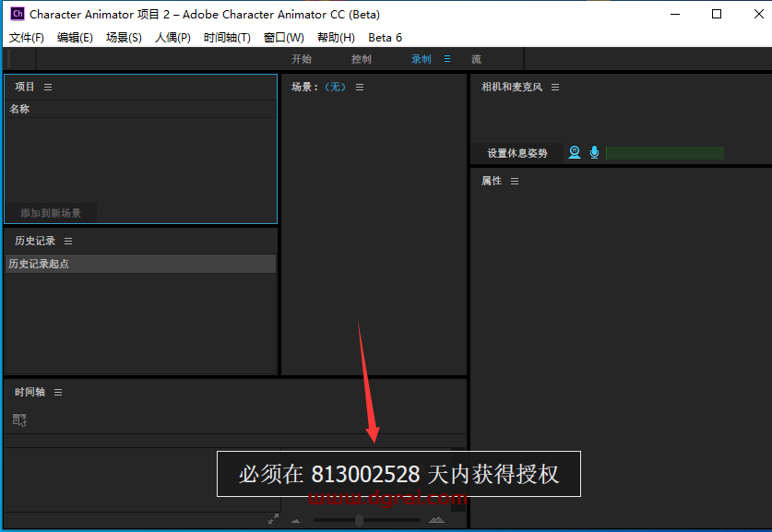Click the (无) scene name link
Image resolution: width=772 pixels, height=532 pixels.
pyautogui.click(x=335, y=87)
